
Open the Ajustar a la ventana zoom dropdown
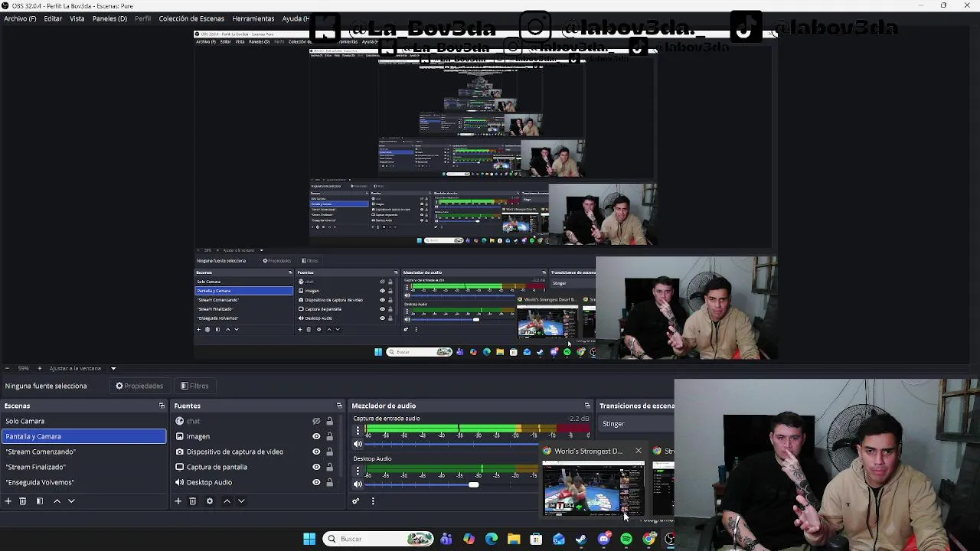[x=113, y=368]
